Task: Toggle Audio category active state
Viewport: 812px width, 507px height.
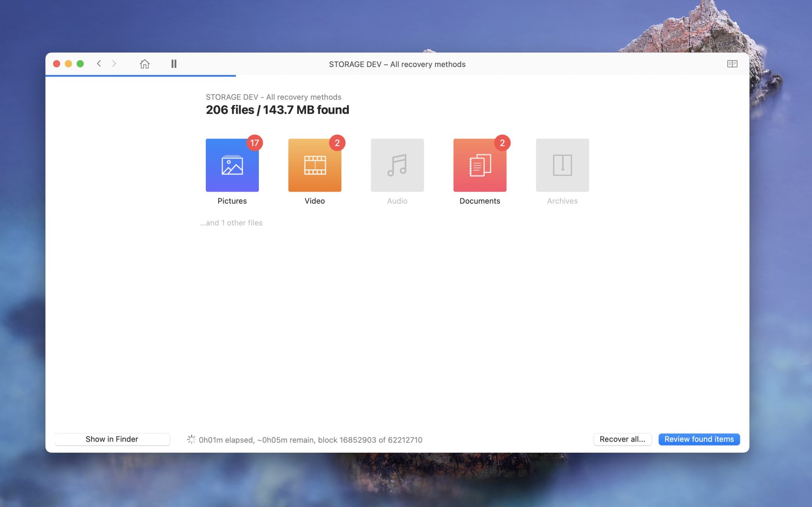Action: coord(397,165)
